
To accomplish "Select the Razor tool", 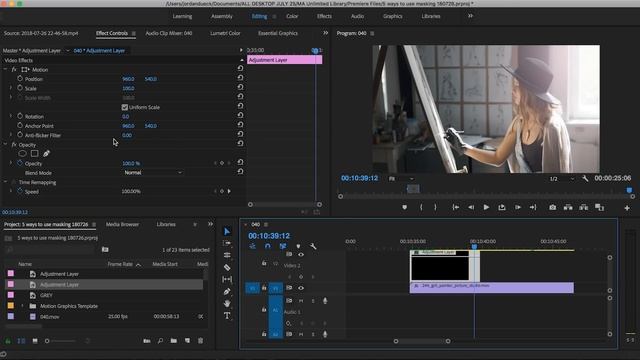I will (227, 267).
